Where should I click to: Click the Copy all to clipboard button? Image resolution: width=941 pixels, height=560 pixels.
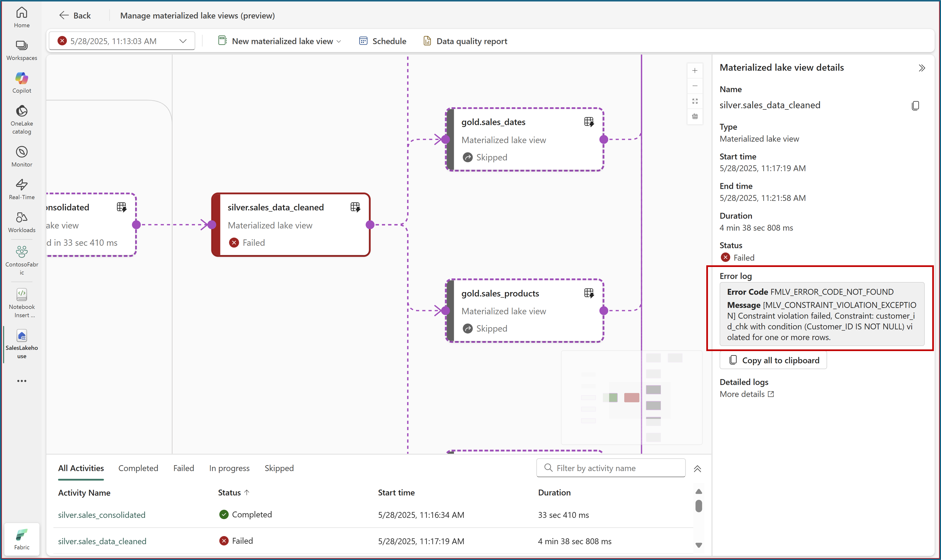(x=773, y=360)
